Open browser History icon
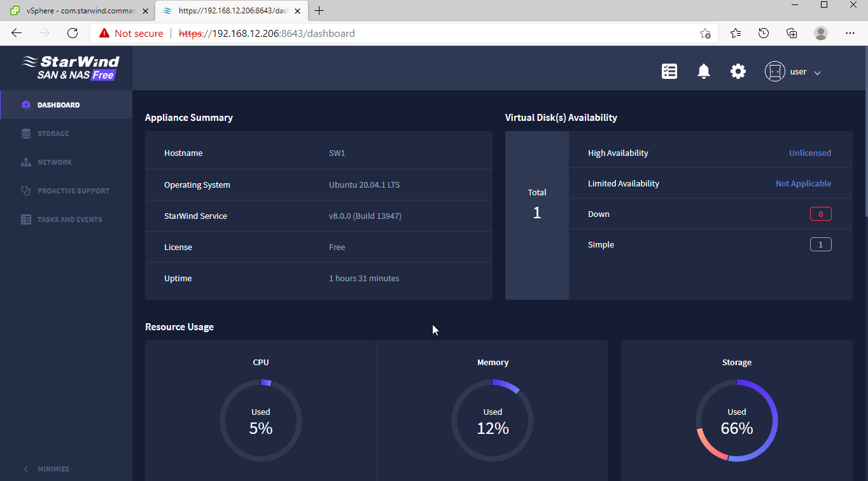Viewport: 868px width, 481px height. (764, 33)
